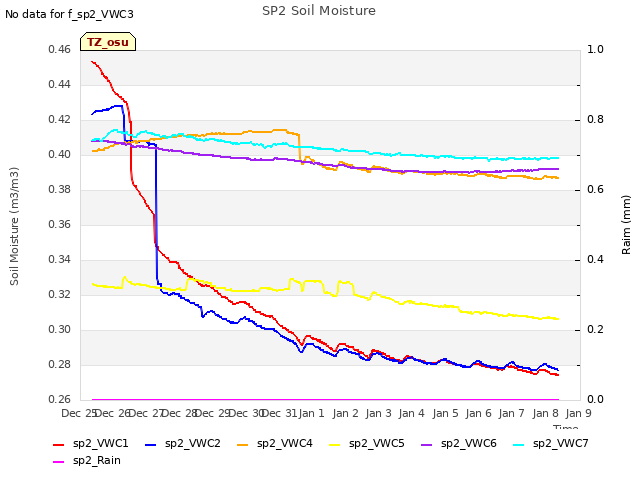
Task: Click the 0.40 left axis value
Action: point(60,154)
